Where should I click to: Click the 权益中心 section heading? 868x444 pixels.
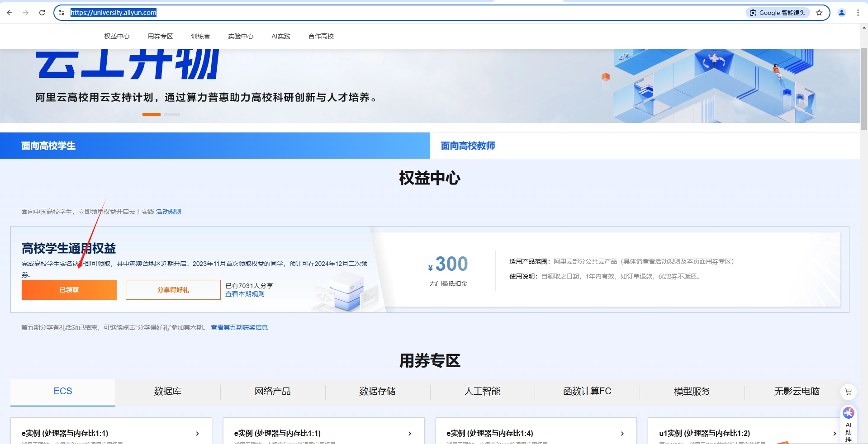[x=430, y=178]
